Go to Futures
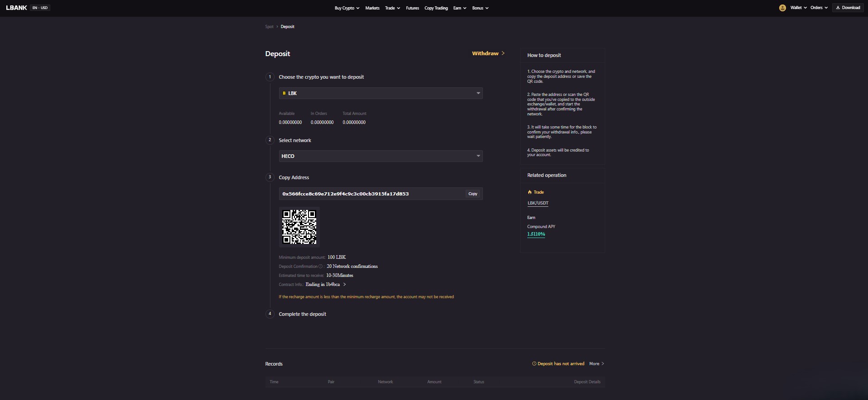The height and width of the screenshot is (400, 868). [412, 8]
